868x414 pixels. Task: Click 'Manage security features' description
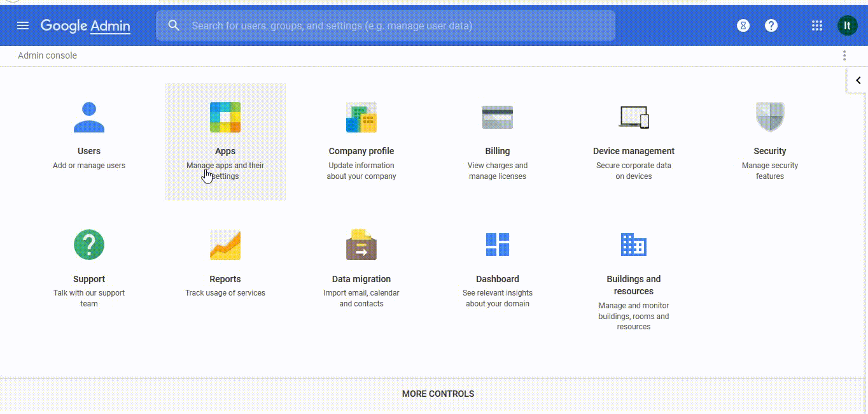click(x=770, y=171)
